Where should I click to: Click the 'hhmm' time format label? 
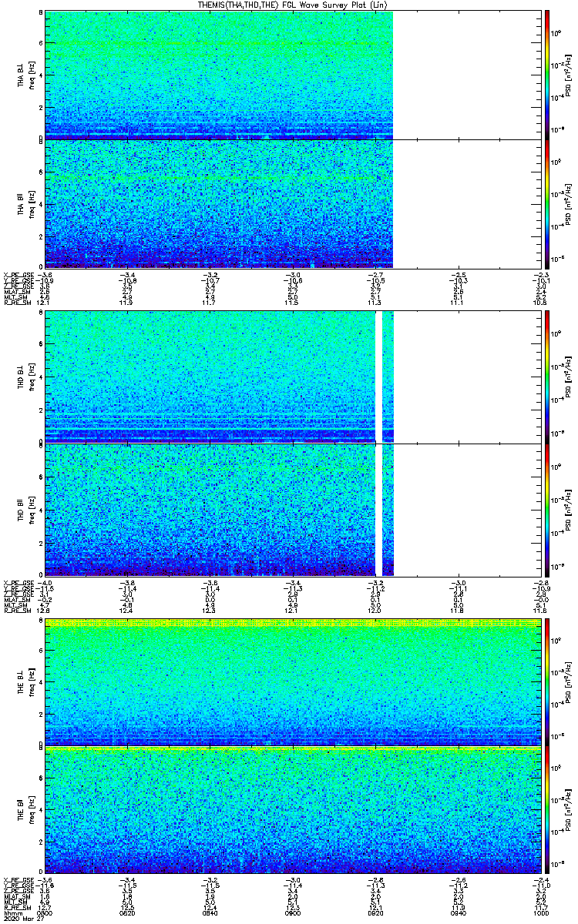point(12,913)
